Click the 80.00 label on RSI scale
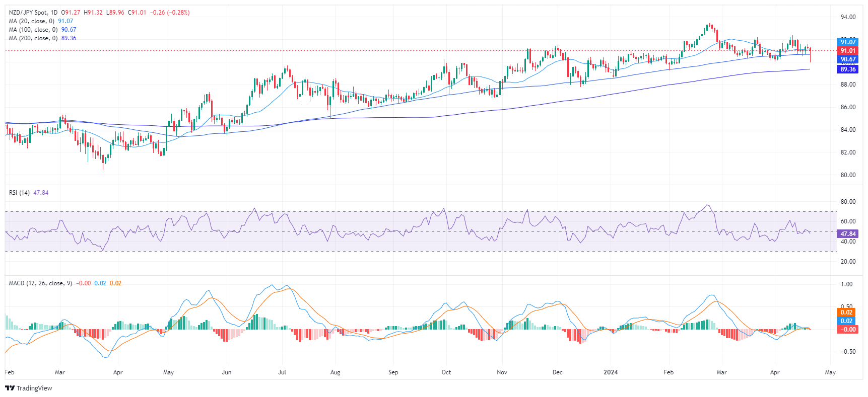868x397 pixels. pyautogui.click(x=847, y=202)
